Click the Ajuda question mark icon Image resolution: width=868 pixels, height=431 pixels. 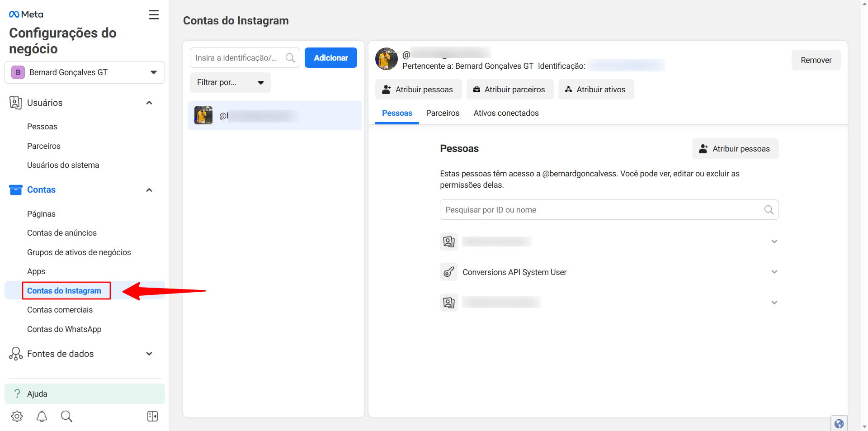point(17,393)
